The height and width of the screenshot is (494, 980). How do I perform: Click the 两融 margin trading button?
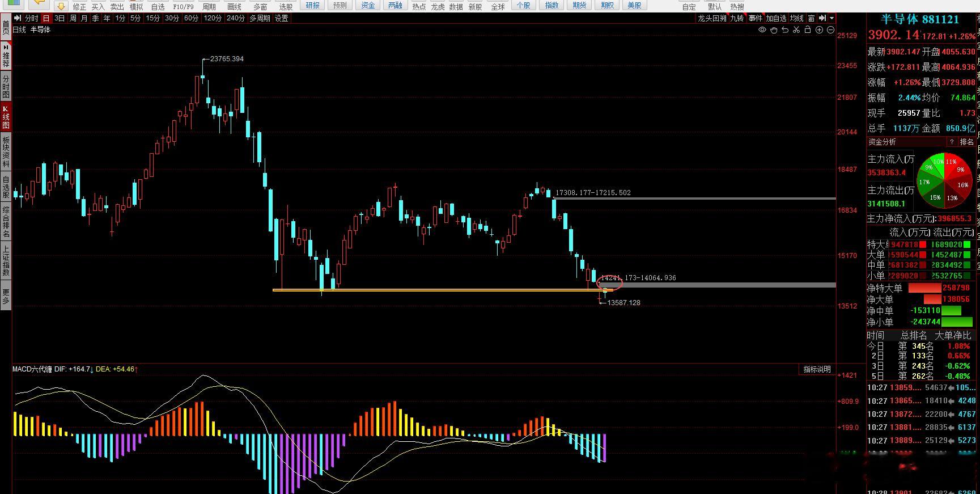(395, 5)
